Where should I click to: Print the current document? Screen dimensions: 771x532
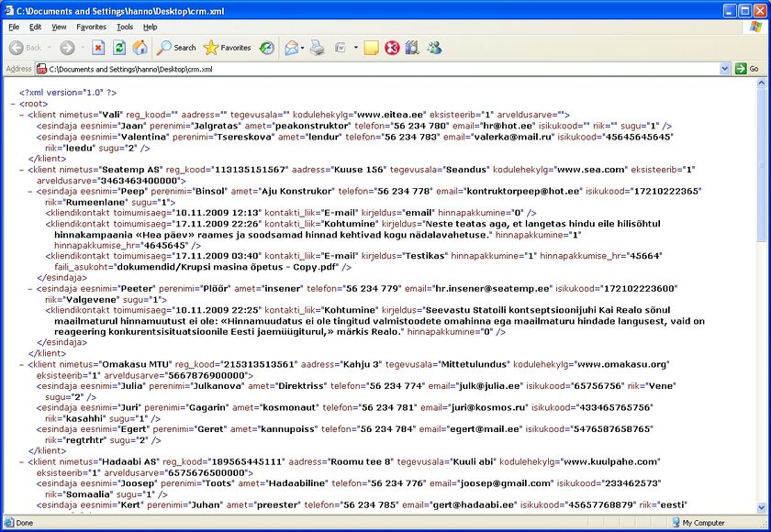[x=318, y=48]
